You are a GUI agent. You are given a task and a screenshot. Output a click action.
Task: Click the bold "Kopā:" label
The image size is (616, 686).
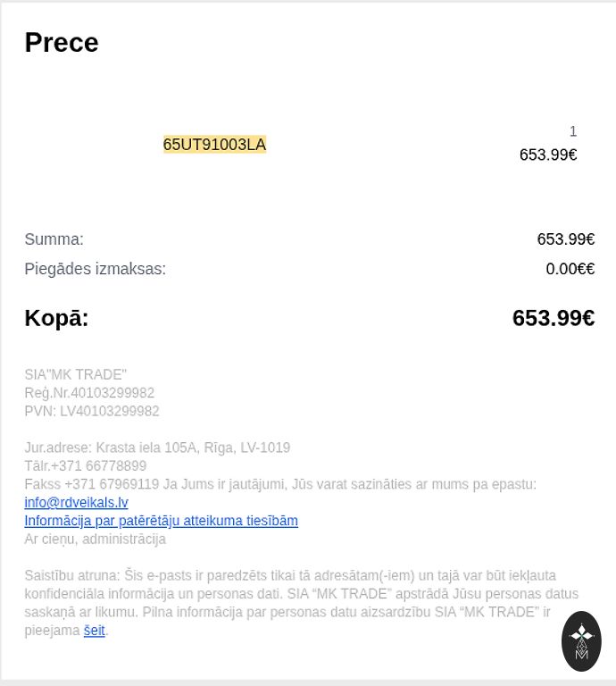tap(56, 318)
